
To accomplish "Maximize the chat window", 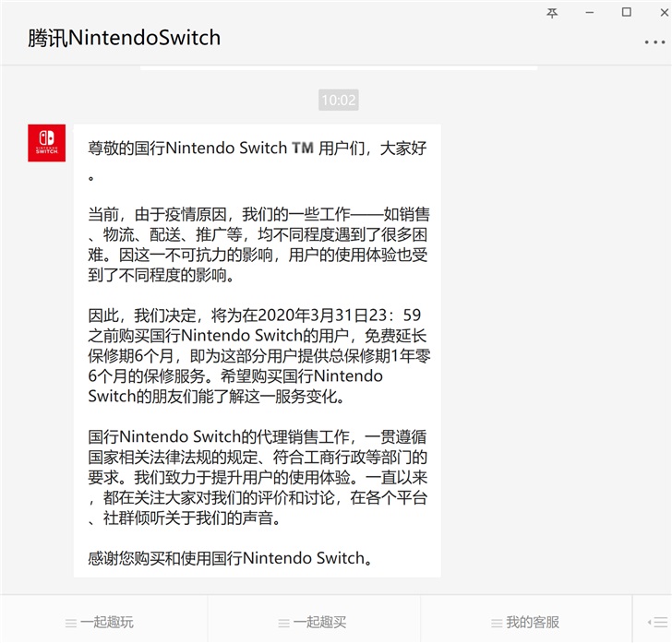I will point(627,12).
